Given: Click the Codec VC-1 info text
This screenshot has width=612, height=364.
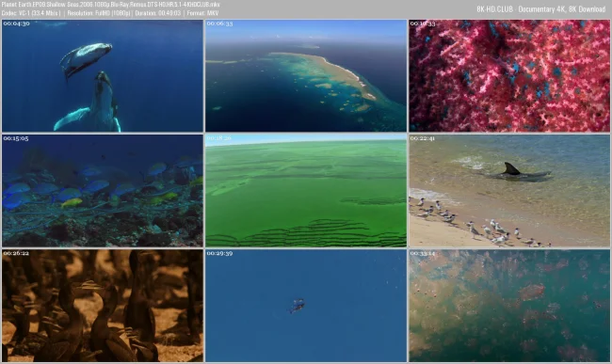Looking at the screenshot, I should 31,13.
